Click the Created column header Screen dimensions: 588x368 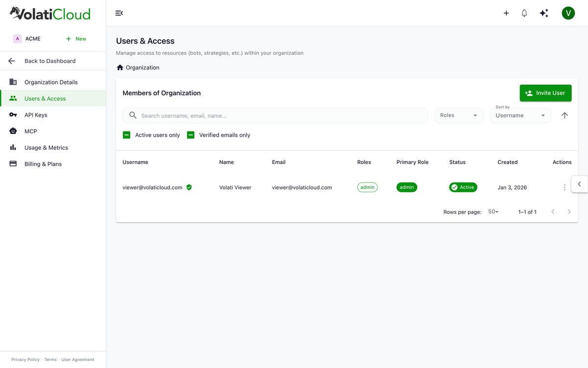(508, 162)
